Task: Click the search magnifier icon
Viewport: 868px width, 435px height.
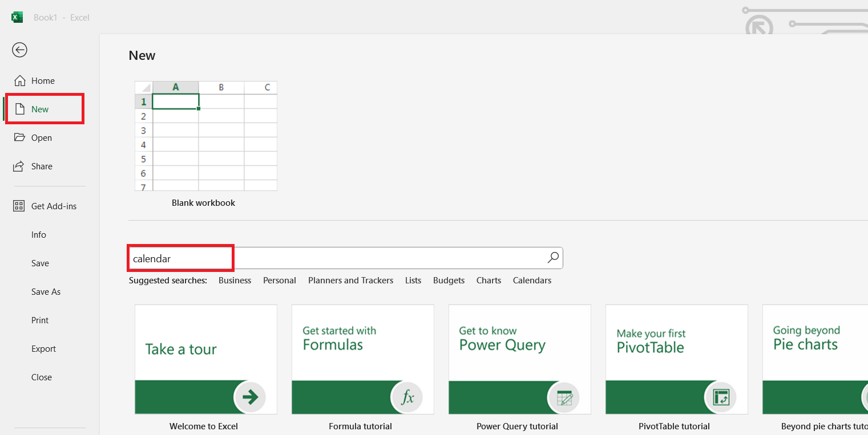Action: click(x=553, y=258)
